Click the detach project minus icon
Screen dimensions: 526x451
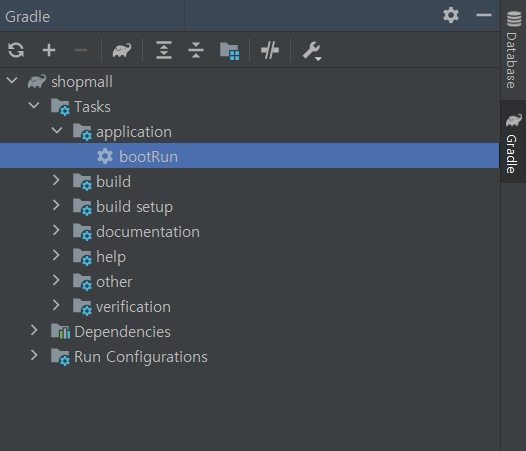click(81, 50)
